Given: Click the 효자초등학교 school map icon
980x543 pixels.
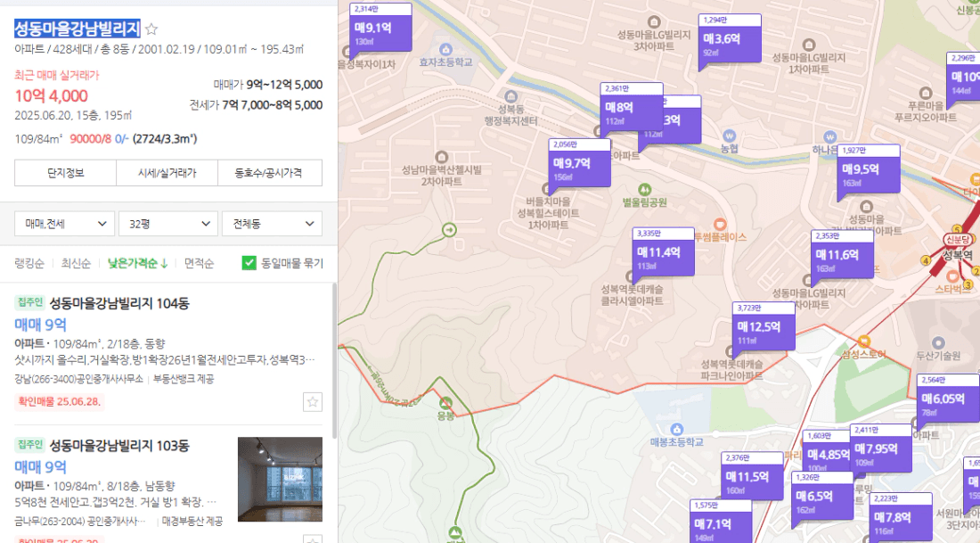Looking at the screenshot, I should tap(445, 49).
